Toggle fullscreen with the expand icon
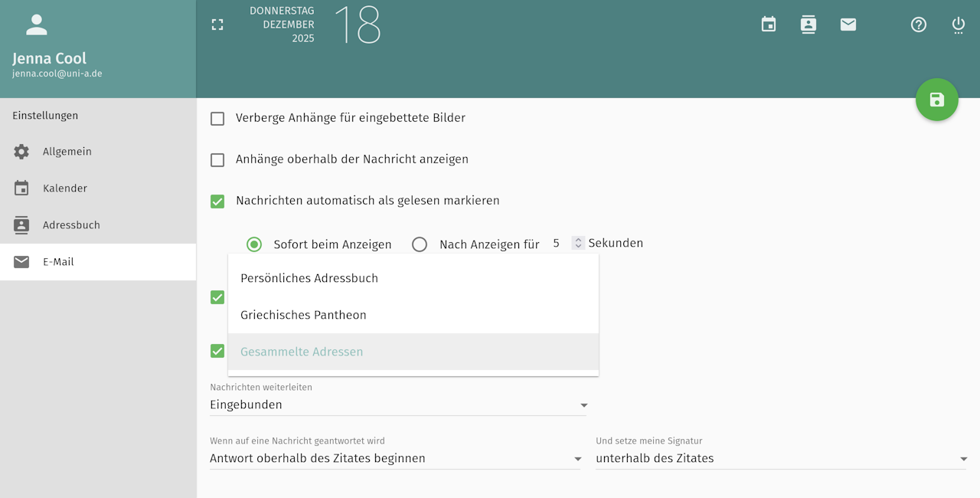Screen dimensions: 980x498 (x=217, y=25)
